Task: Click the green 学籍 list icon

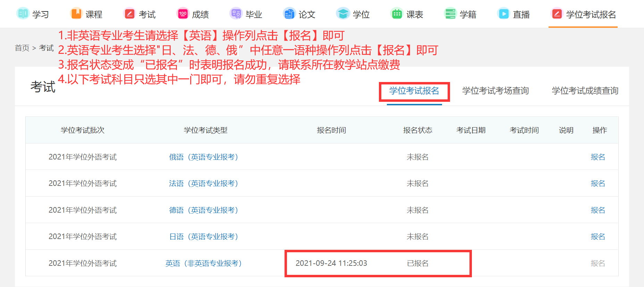Action: (x=450, y=14)
